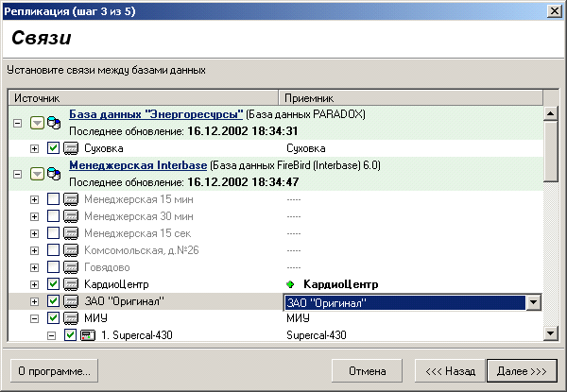567x392 pixels.
Task: Click the О программе... button
Action: [x=54, y=370]
